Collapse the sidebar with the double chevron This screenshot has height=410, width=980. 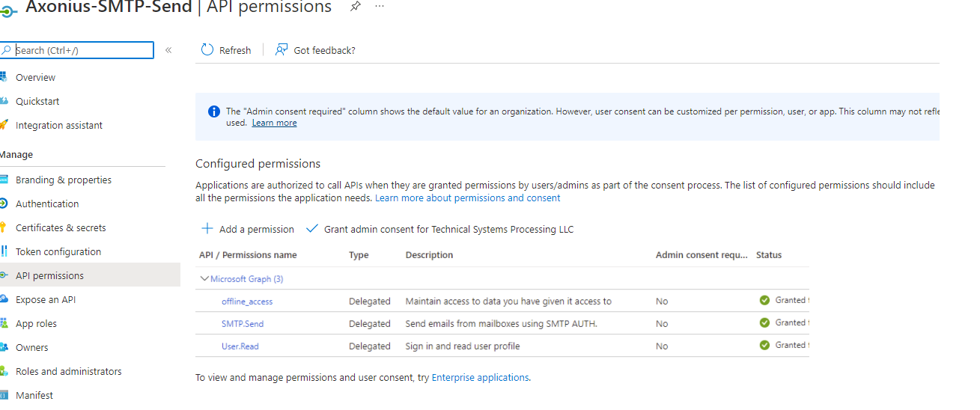tap(168, 50)
